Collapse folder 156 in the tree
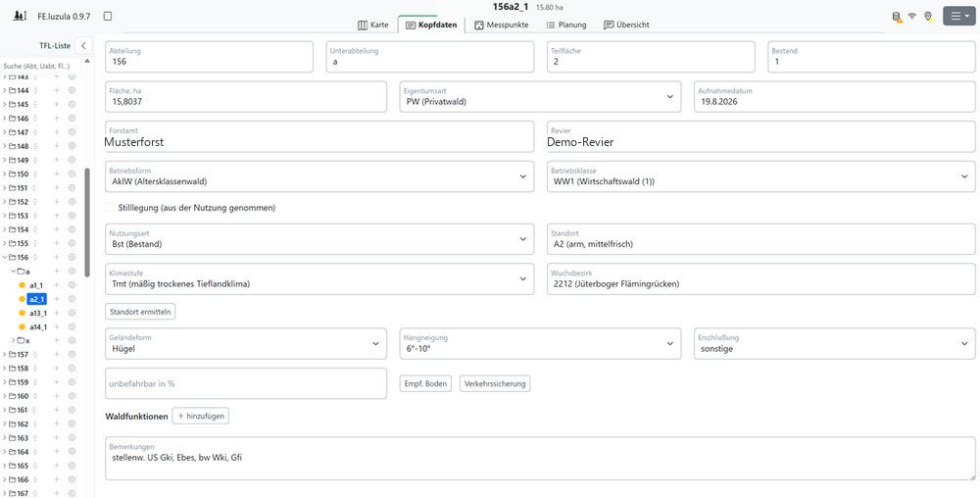980x498 pixels. click(4, 257)
